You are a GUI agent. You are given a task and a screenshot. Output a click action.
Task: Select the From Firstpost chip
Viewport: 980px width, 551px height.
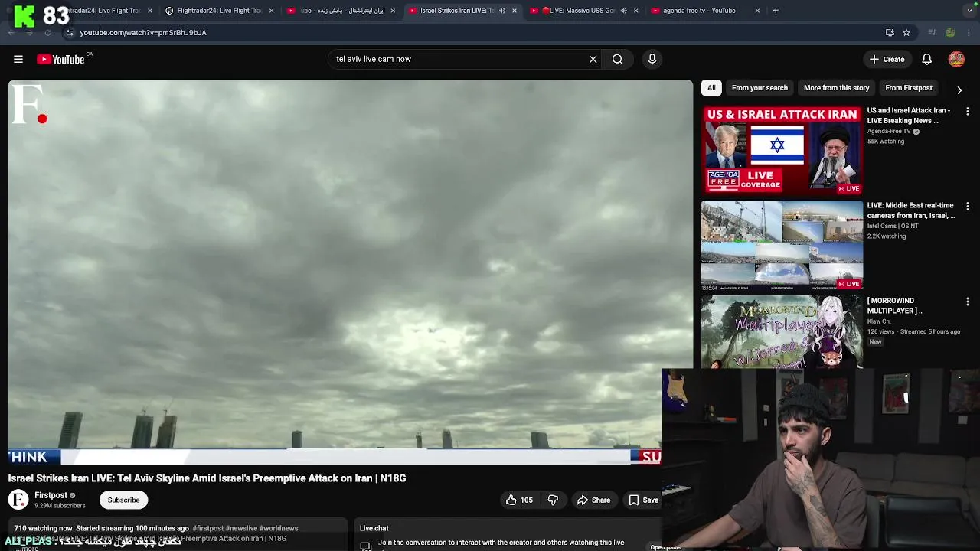pos(909,88)
